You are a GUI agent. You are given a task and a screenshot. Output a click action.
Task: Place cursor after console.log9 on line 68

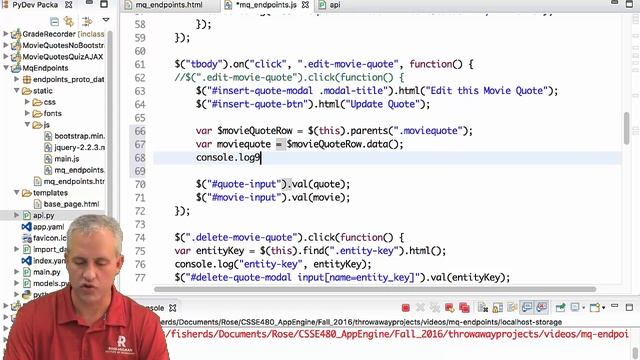pos(261,158)
